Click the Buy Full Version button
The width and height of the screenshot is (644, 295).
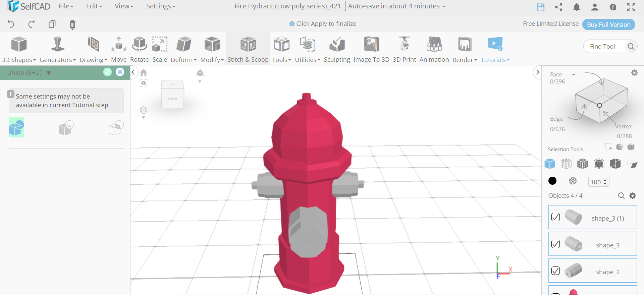click(609, 24)
